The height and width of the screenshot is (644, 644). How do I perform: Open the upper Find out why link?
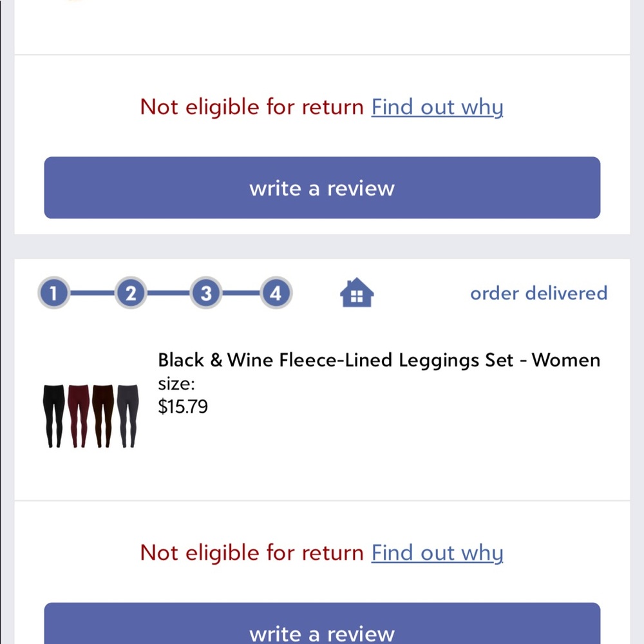[437, 107]
